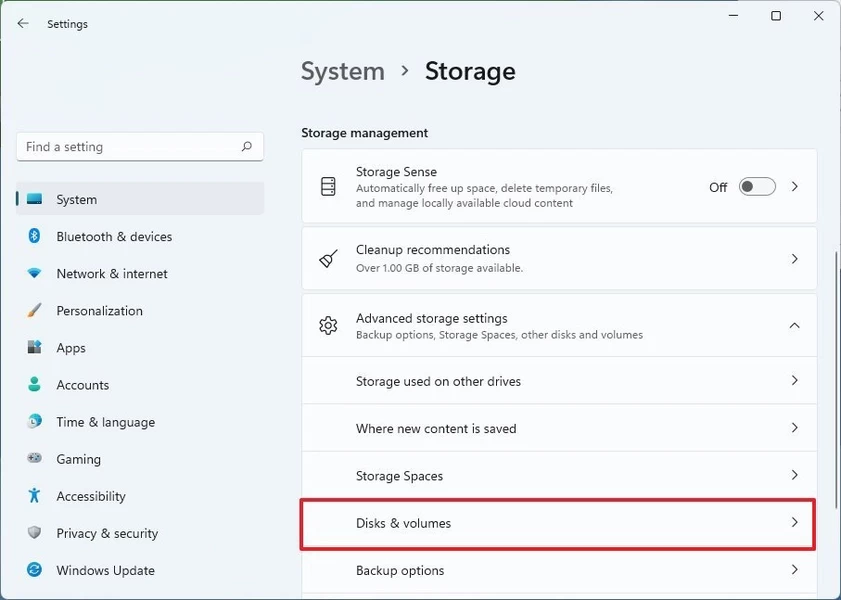Click the Accessibility person icon
Image resolution: width=841 pixels, height=600 pixels.
[35, 496]
